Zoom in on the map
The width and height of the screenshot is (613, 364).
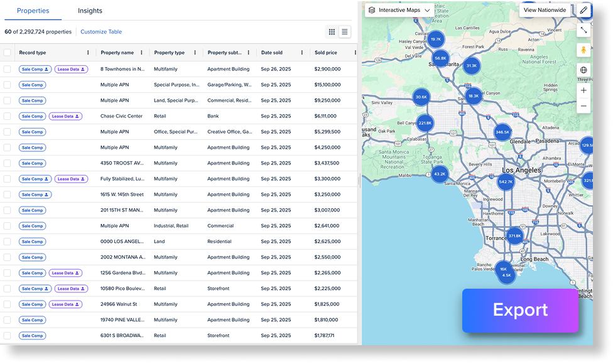(583, 90)
